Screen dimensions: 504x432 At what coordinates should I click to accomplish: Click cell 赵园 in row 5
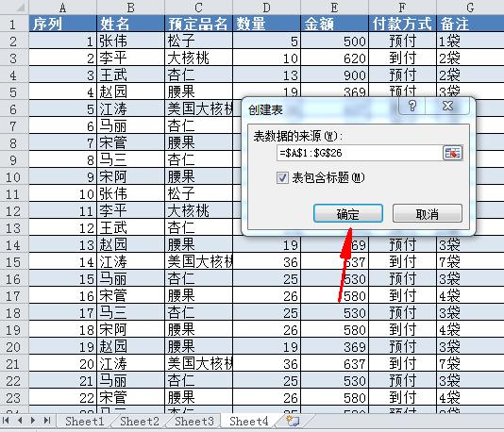coord(130,91)
